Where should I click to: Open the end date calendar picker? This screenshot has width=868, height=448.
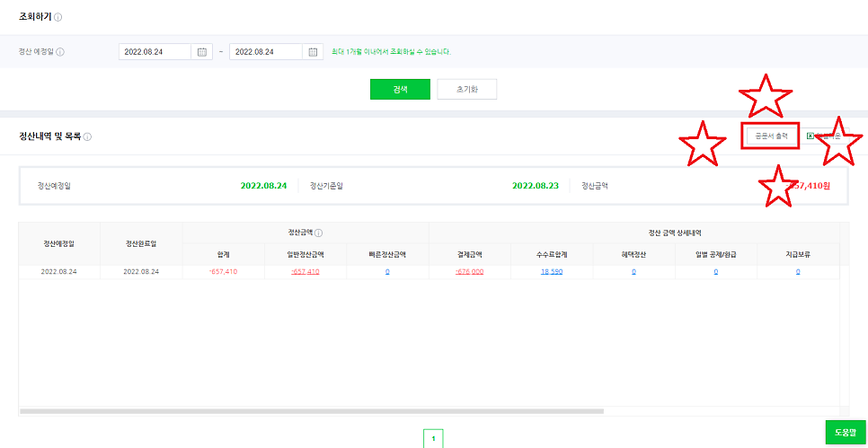pos(313,52)
